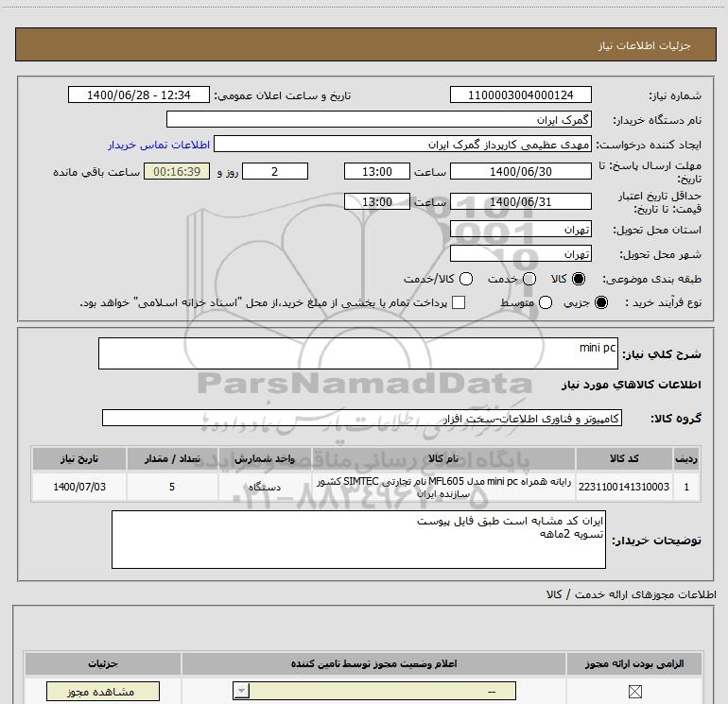Select the کالا radio button
The height and width of the screenshot is (704, 728).
pos(579,279)
